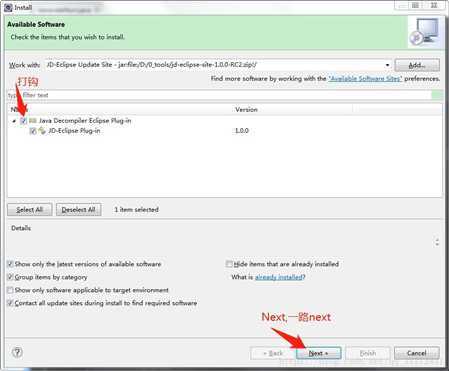The height and width of the screenshot is (371, 449).
Task: Click the install wizard computer banner image
Action: pos(425,32)
